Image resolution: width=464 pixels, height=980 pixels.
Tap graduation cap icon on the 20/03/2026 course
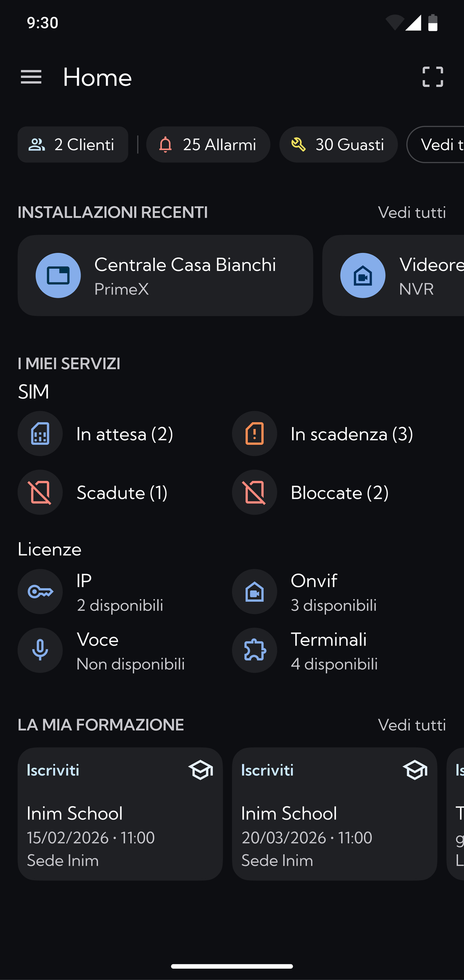415,770
